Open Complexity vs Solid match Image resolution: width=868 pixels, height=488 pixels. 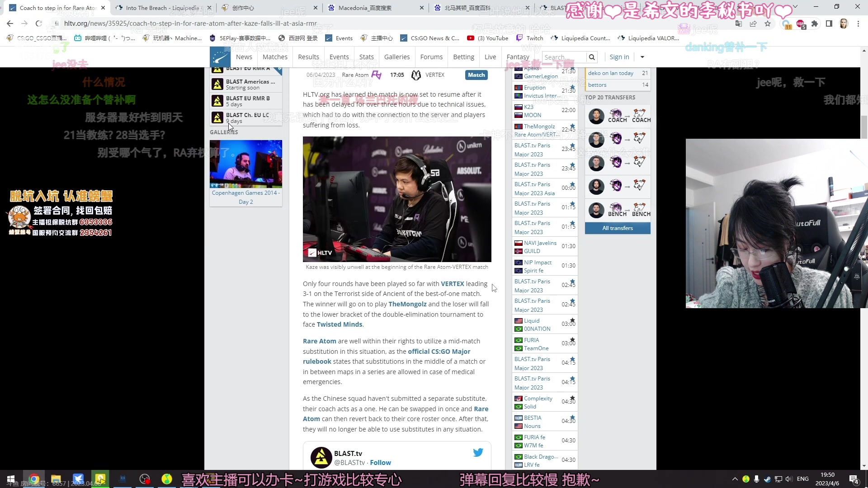coord(545,403)
